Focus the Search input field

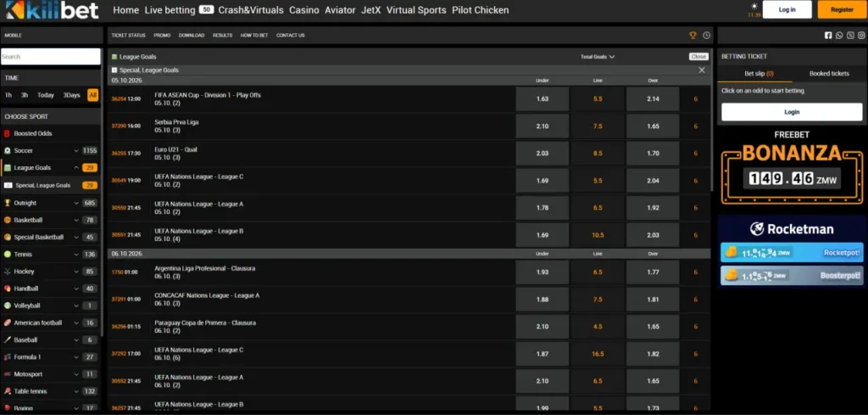50,57
